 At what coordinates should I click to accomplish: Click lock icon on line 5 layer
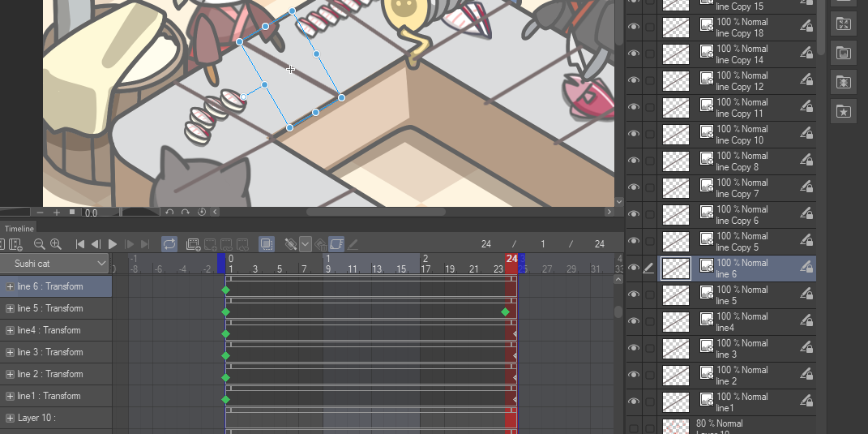click(806, 294)
